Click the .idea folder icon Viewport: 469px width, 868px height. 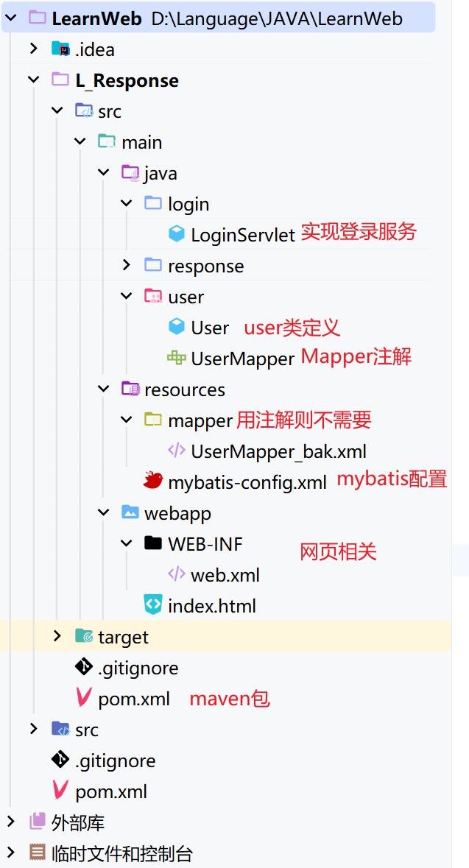(60, 49)
